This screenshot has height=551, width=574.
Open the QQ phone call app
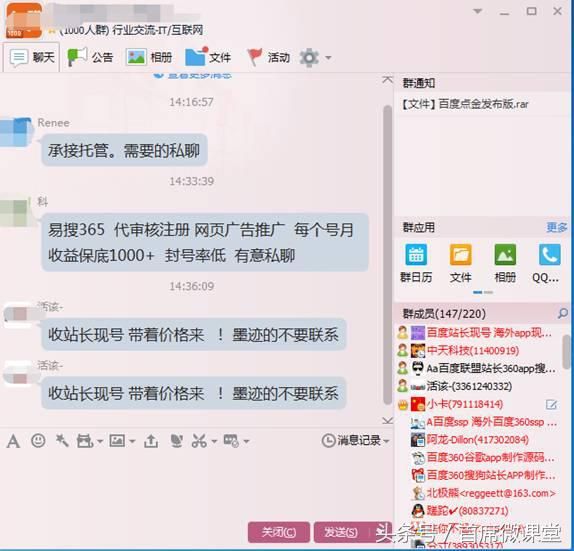548,263
